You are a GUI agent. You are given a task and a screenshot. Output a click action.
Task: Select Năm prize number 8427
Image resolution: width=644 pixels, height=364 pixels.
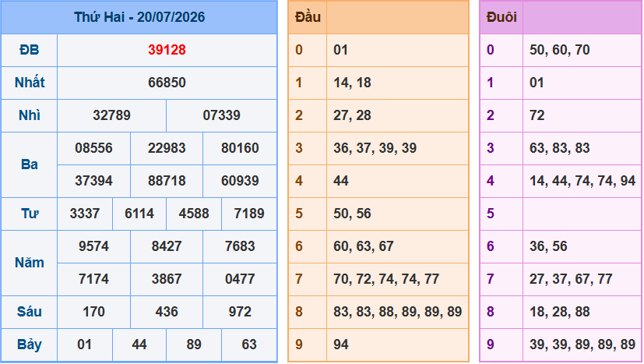tap(167, 246)
